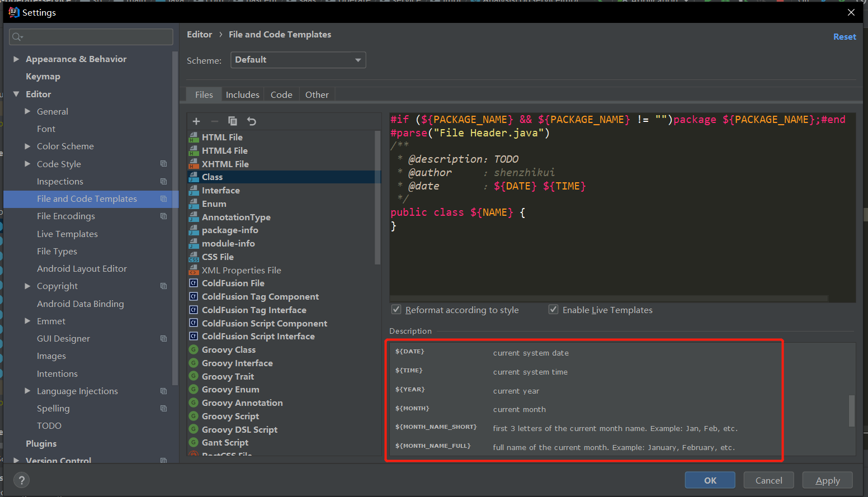Toggle Reformat according to style checkbox
The height and width of the screenshot is (497, 868).
coord(396,309)
